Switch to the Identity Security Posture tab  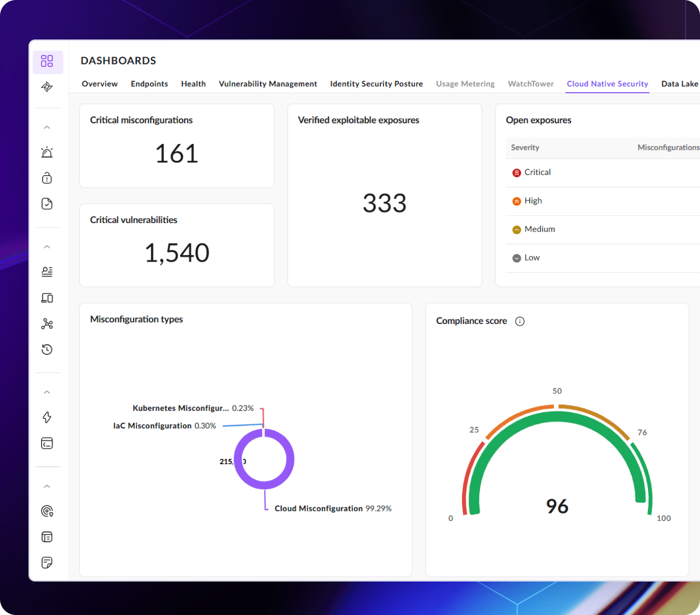376,84
